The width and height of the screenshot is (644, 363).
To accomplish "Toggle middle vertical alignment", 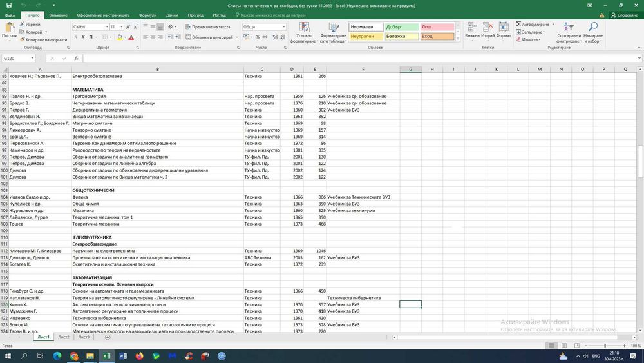I will coord(153,26).
